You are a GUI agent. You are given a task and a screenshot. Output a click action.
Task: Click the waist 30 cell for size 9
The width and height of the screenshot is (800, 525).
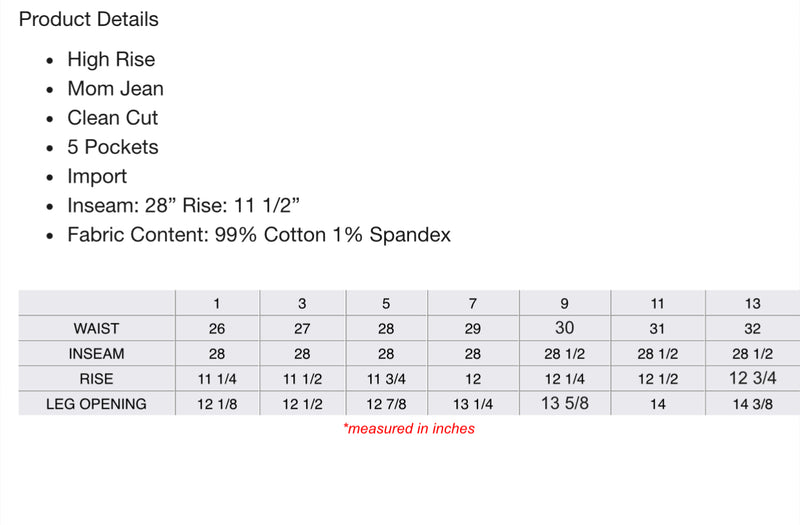565,328
